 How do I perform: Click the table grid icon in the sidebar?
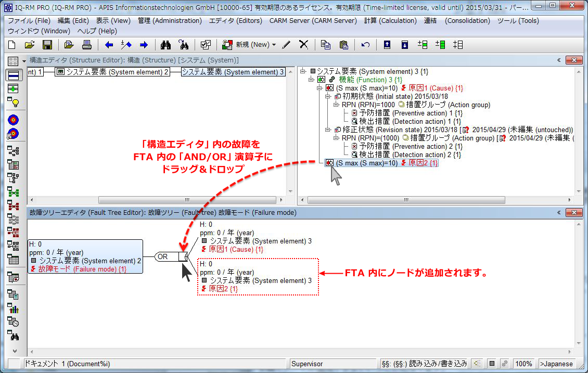tap(13, 259)
